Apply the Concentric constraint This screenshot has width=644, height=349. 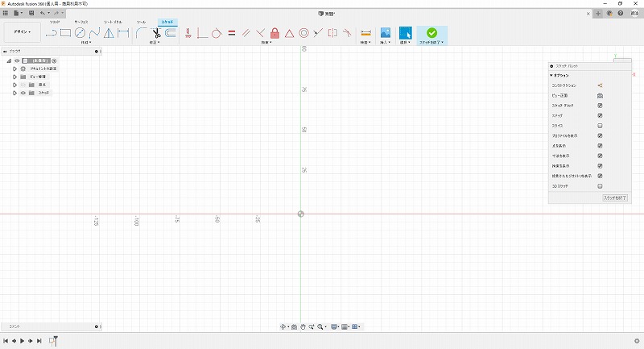(303, 33)
